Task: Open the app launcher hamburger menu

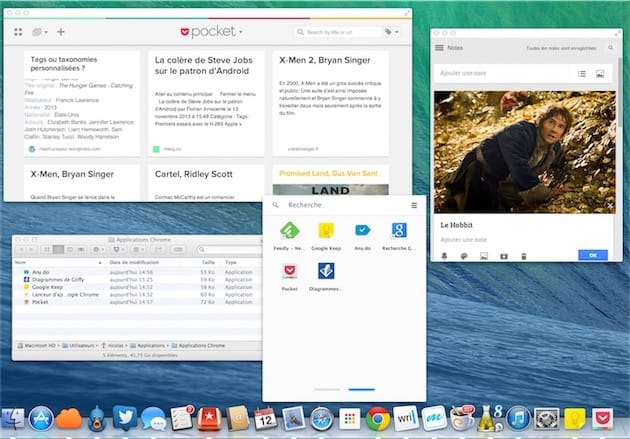Action: tap(414, 205)
